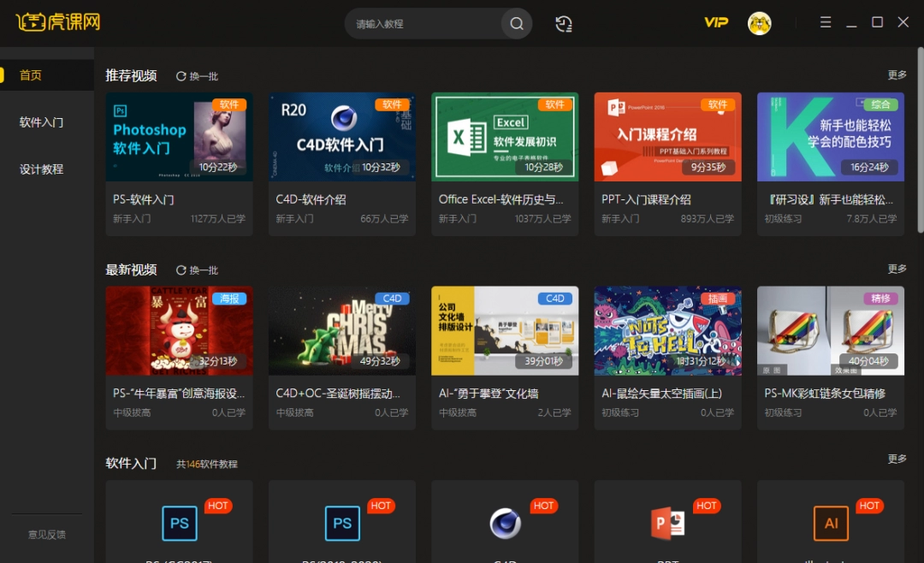Viewport: 924px width, 563px height.
Task: Open the 公司文化墙排版设计 thumbnail
Action: [x=505, y=331]
